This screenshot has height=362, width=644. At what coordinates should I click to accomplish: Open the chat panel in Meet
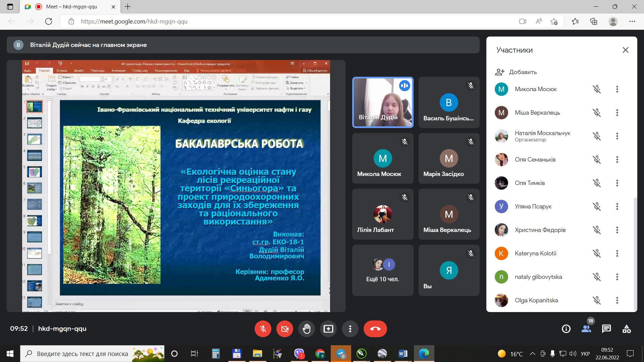coord(607,329)
